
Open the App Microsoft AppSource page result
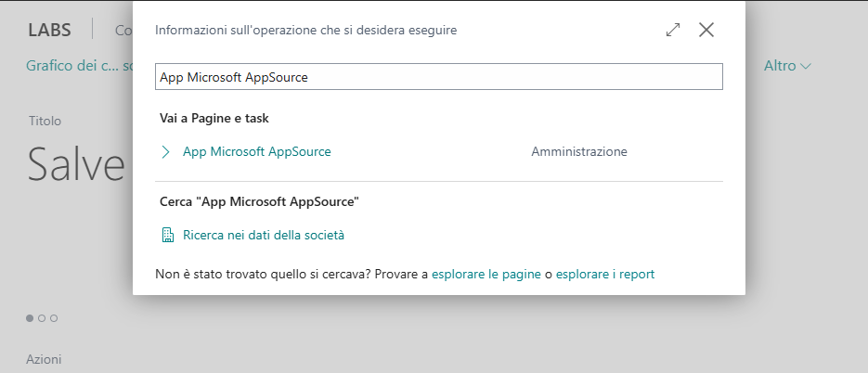[256, 151]
